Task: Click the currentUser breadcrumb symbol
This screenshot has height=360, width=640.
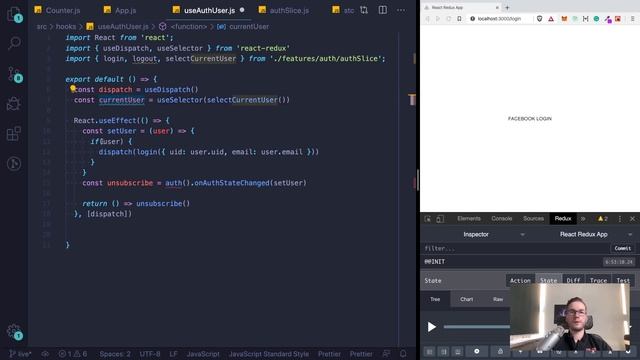Action: tap(249, 27)
